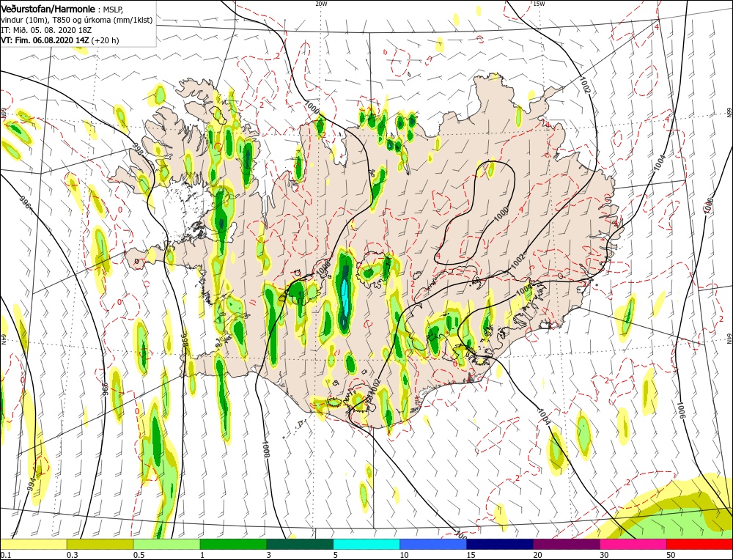This screenshot has width=733, height=560.
Task: Pick the dark green 3–5 legend swatch
Action: [300, 544]
